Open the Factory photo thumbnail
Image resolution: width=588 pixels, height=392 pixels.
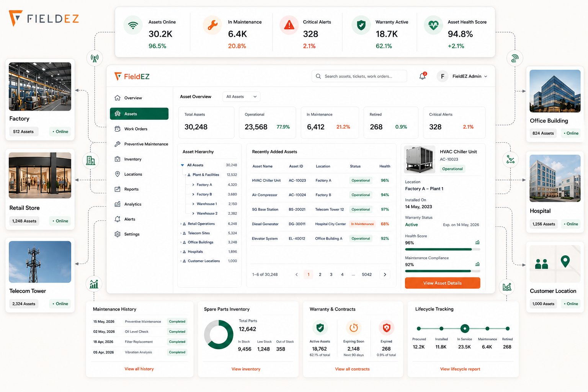click(x=40, y=87)
